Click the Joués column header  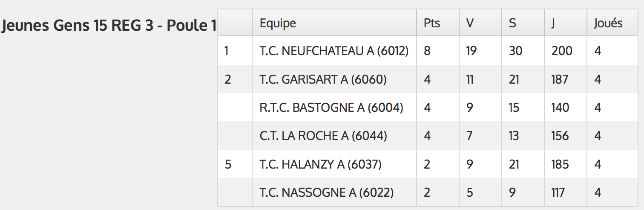pos(612,23)
